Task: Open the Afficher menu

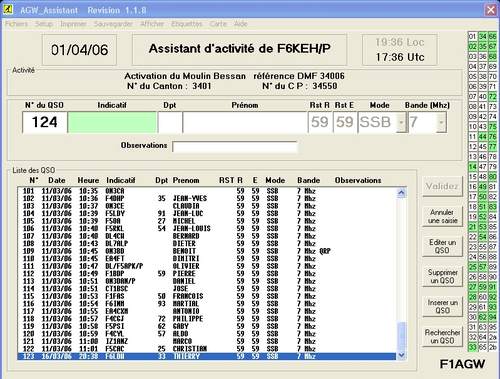Action: click(x=152, y=24)
